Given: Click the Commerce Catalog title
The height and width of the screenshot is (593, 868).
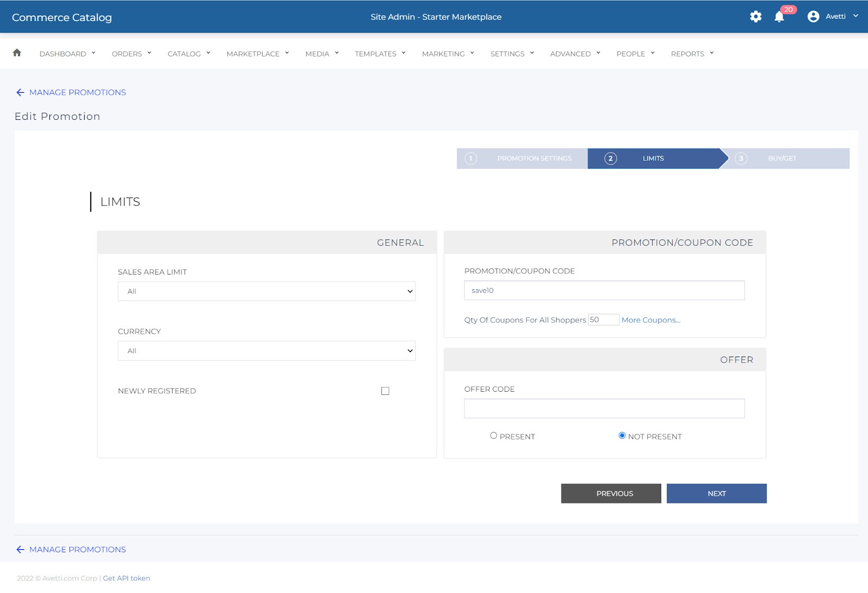Looking at the screenshot, I should [62, 17].
